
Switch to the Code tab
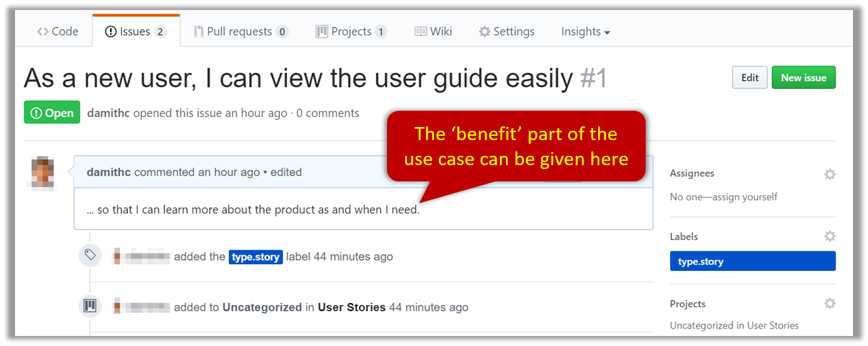click(57, 32)
